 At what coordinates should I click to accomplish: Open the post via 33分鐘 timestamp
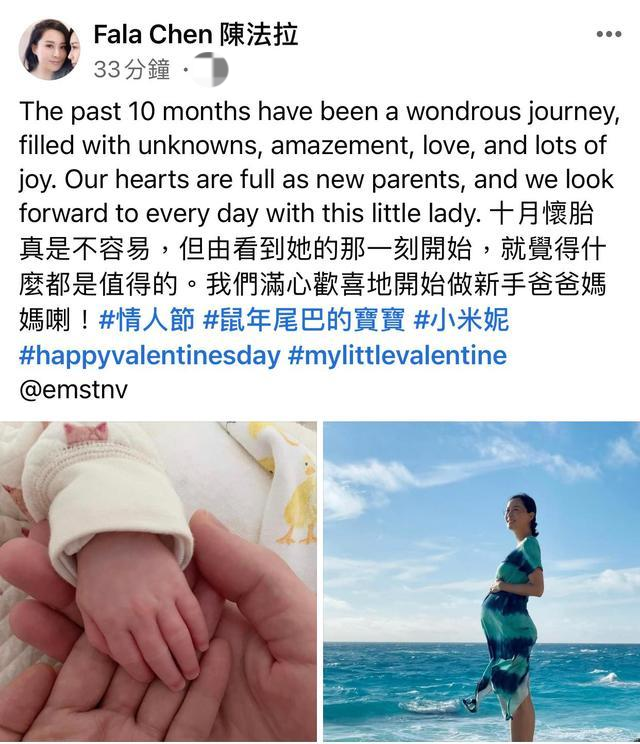131,69
